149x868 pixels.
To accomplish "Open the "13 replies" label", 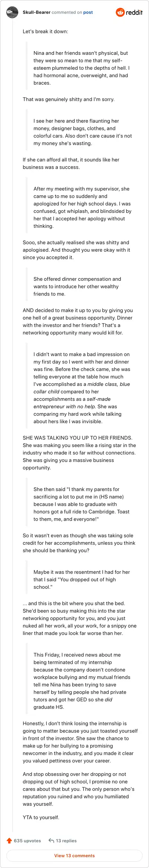I will tap(66, 841).
